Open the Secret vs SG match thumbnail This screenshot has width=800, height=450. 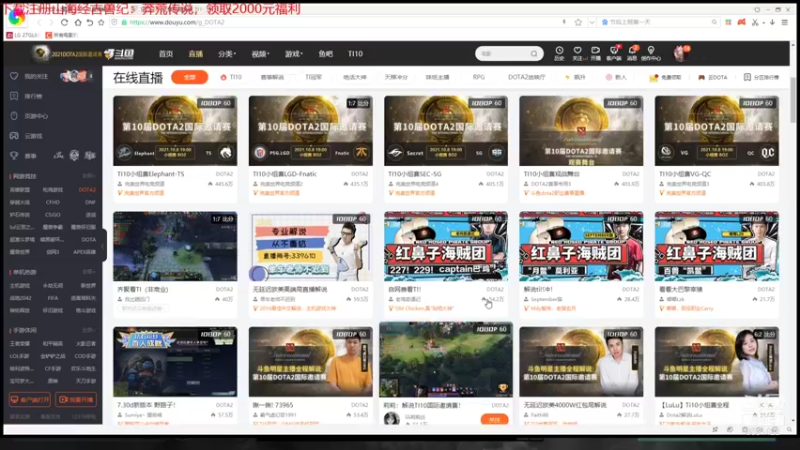tap(446, 131)
